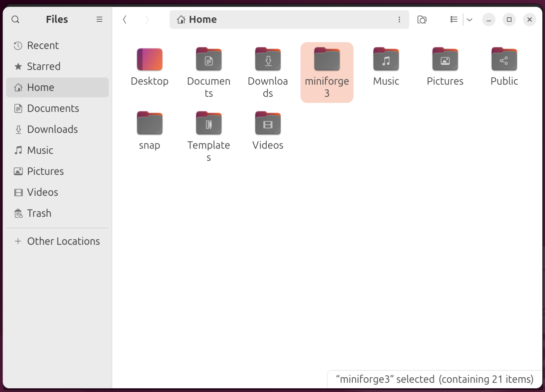The image size is (545, 392).
Task: Maximize the Files window
Action: coord(509,19)
